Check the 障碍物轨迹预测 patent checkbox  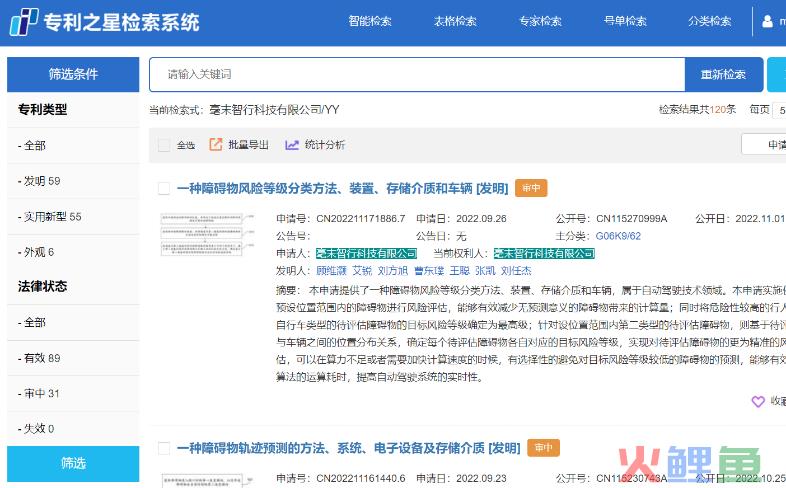pyautogui.click(x=164, y=448)
